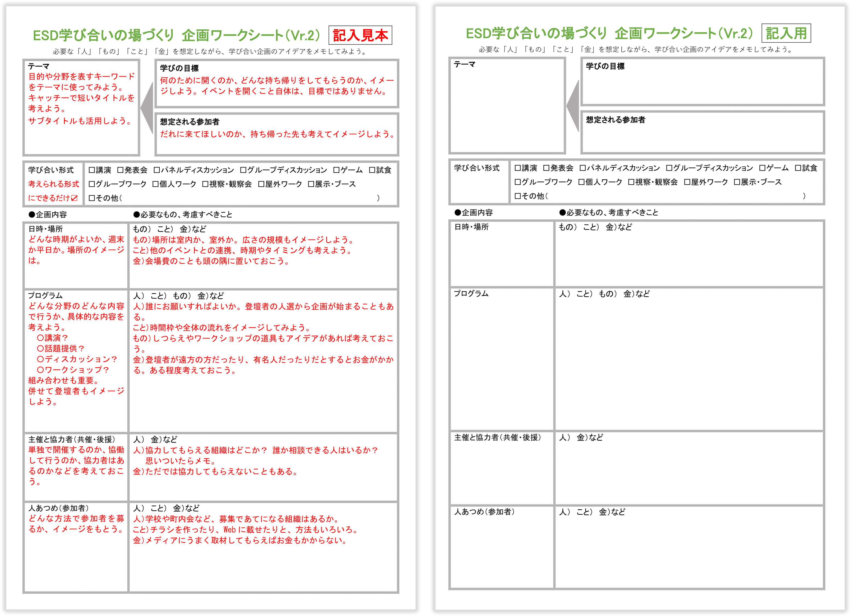Click right sheet's blank 人）金）など cell

(x=689, y=469)
